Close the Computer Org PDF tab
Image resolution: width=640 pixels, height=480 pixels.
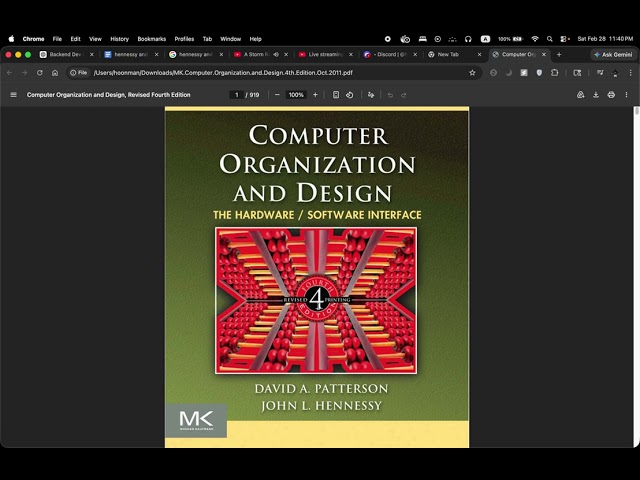544,54
